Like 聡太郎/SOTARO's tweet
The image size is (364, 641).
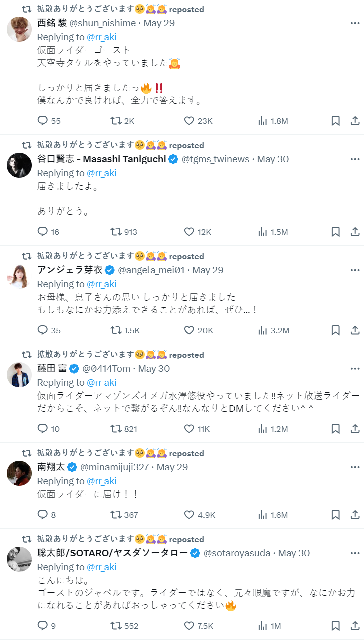(x=189, y=626)
